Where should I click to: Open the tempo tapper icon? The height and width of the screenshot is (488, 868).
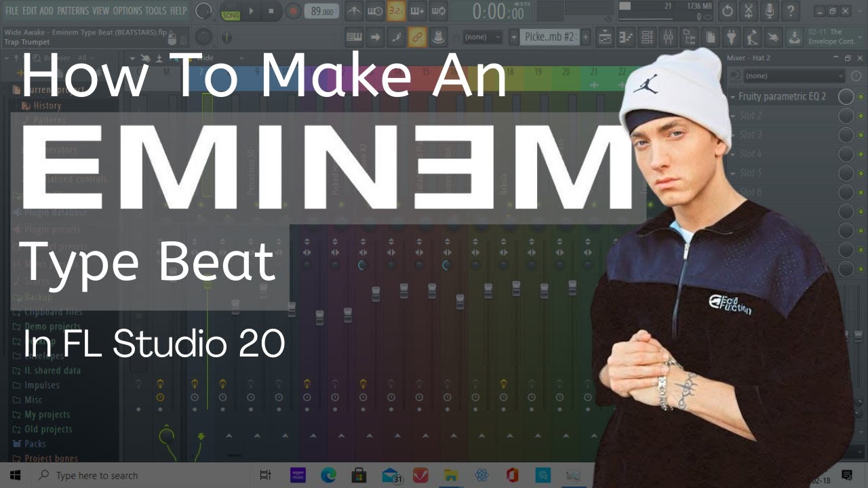point(753,37)
